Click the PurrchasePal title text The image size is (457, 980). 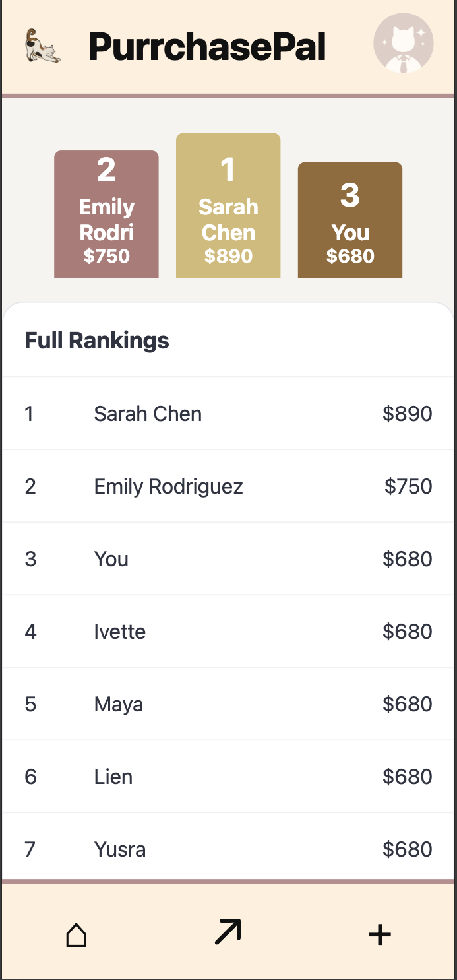pos(207,47)
